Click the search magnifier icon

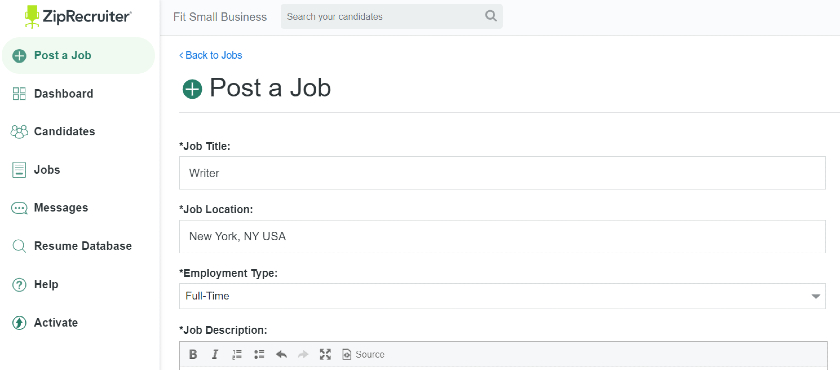491,16
